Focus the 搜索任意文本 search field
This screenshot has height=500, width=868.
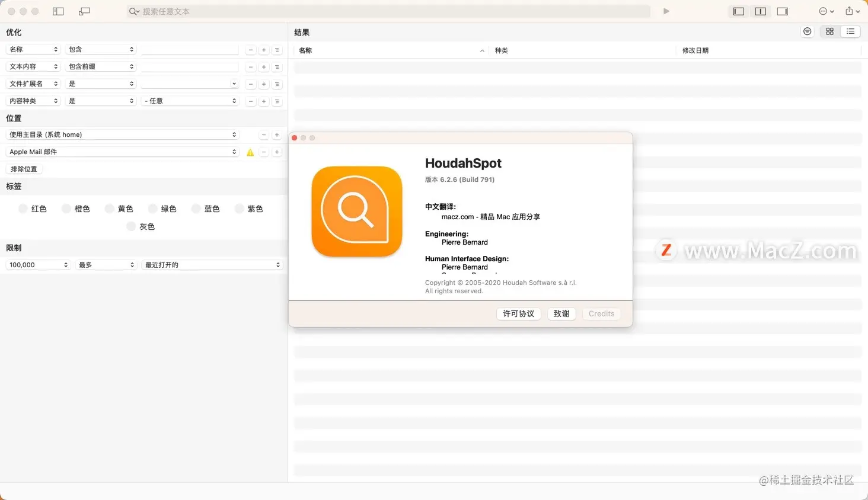[388, 11]
